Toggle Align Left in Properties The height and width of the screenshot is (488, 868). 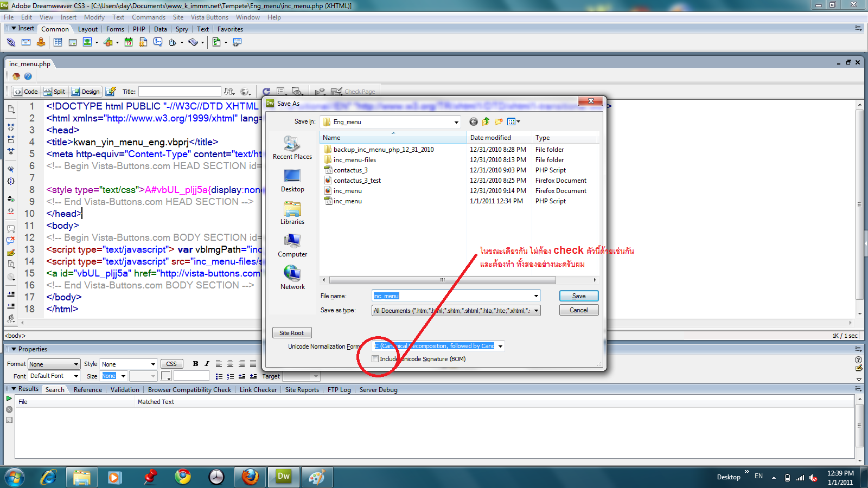pos(219,364)
